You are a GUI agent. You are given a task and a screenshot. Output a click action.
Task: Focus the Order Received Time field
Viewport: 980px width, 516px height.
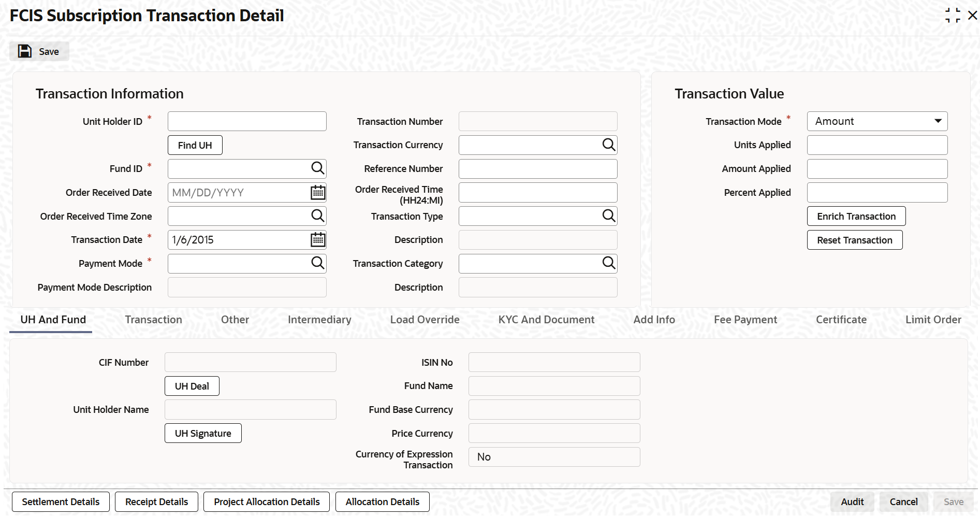(538, 192)
